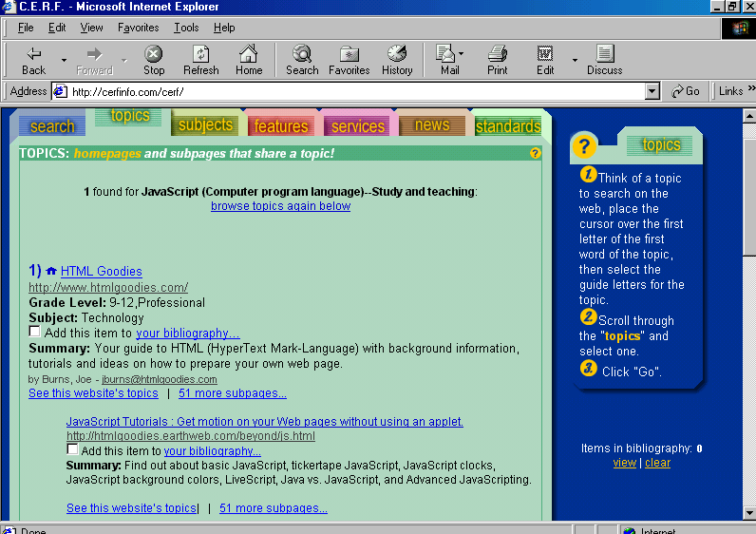Refresh the current page
Image resolution: width=756 pixels, height=534 pixels.
[x=201, y=60]
